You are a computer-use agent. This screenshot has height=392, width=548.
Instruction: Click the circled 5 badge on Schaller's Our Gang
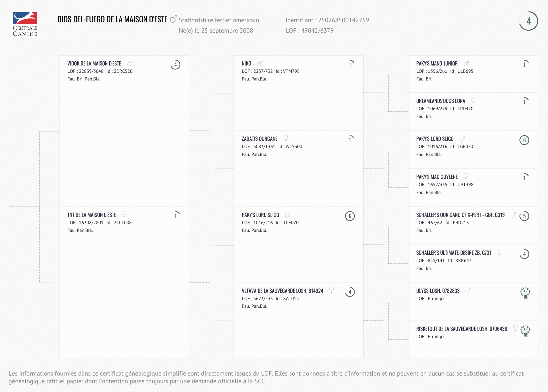[x=524, y=216]
